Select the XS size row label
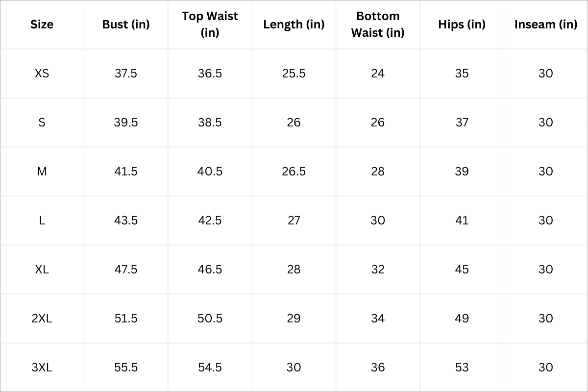The width and height of the screenshot is (588, 392). [x=42, y=73]
